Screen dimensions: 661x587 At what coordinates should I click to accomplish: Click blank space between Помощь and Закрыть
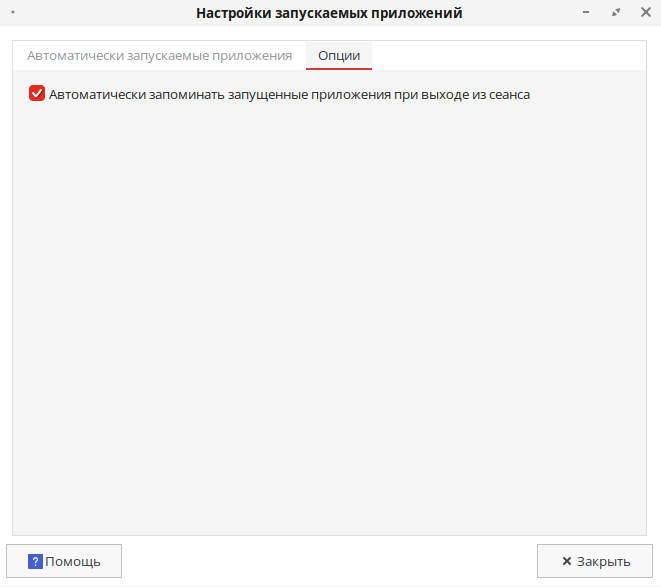330,561
